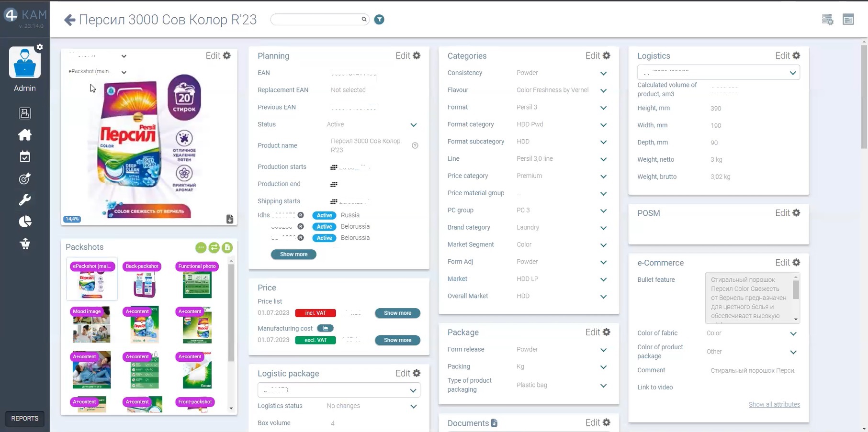Click the 14,4% badge on main image
The image size is (868, 432).
72,219
